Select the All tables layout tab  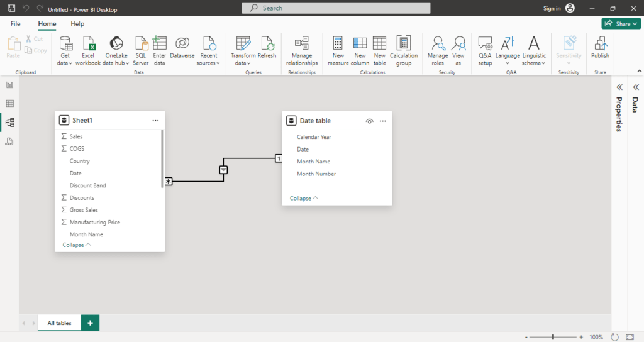59,323
